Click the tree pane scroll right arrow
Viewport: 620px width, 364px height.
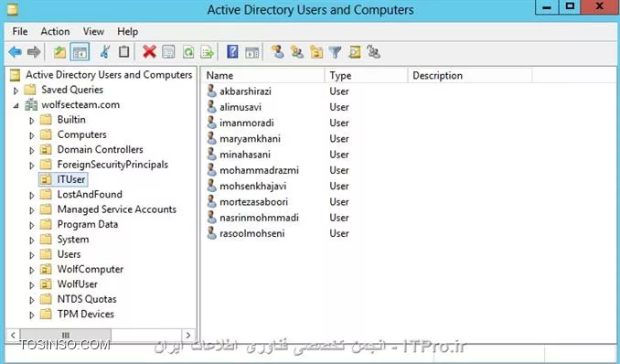188,335
